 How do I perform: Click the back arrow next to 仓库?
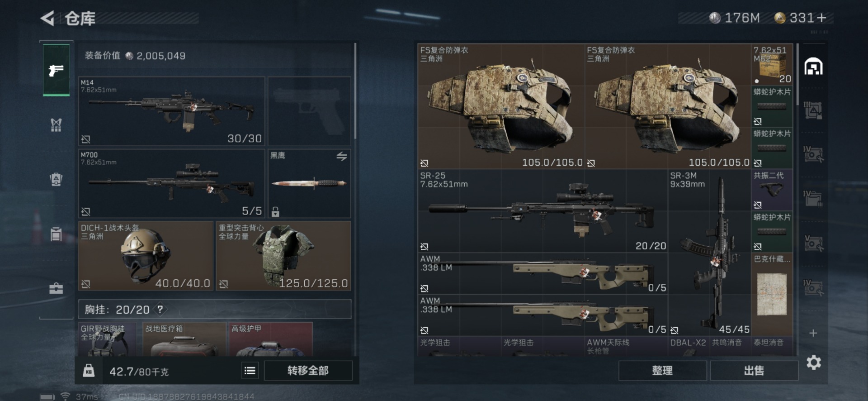pyautogui.click(x=47, y=19)
